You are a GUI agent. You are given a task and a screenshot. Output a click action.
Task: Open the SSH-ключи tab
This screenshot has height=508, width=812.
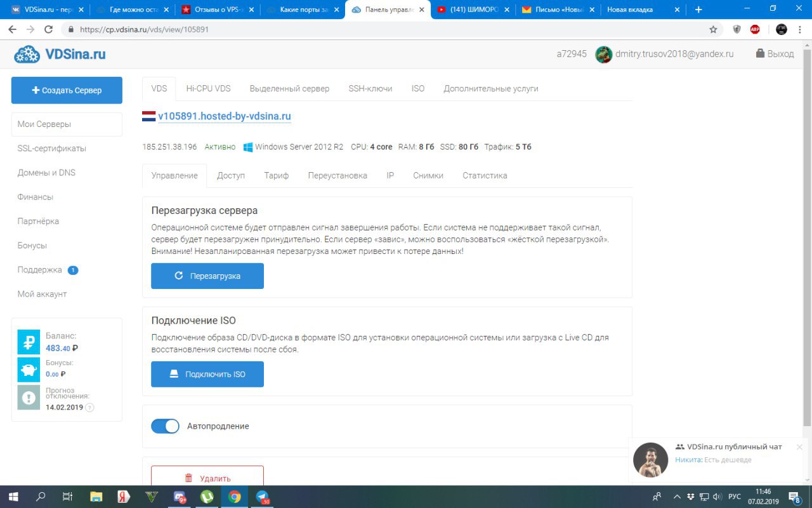[370, 88]
